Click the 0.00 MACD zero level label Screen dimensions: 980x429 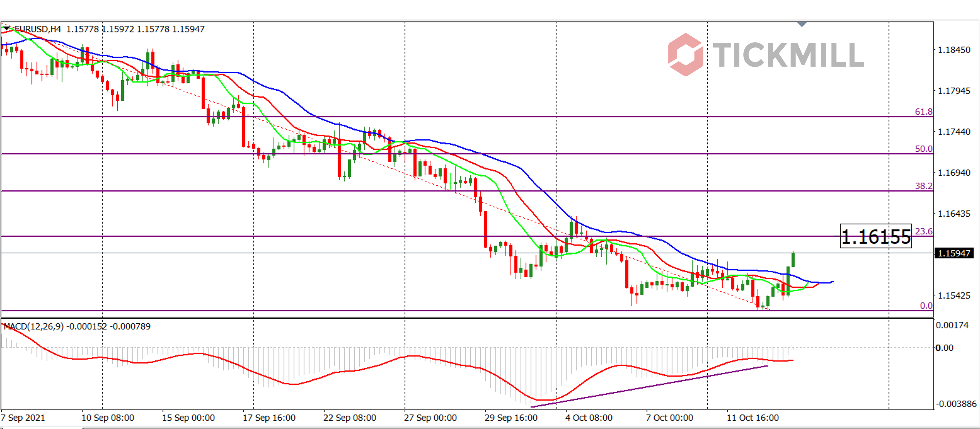(944, 348)
